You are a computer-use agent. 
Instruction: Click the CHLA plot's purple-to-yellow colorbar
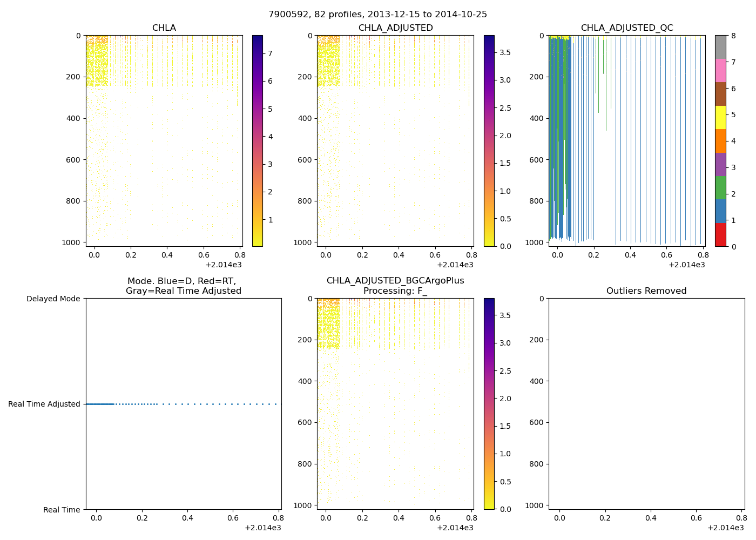[258, 140]
